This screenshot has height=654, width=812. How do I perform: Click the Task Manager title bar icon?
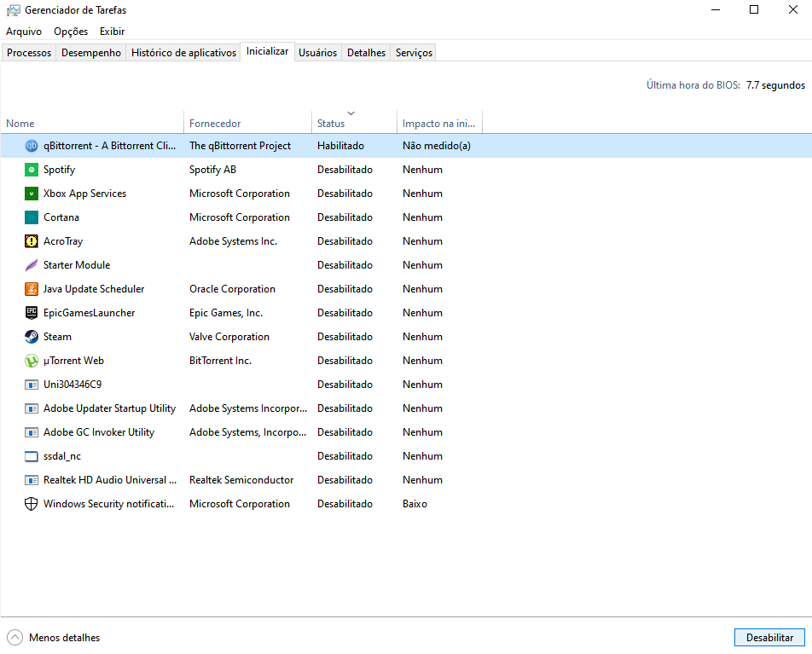pyautogui.click(x=14, y=10)
